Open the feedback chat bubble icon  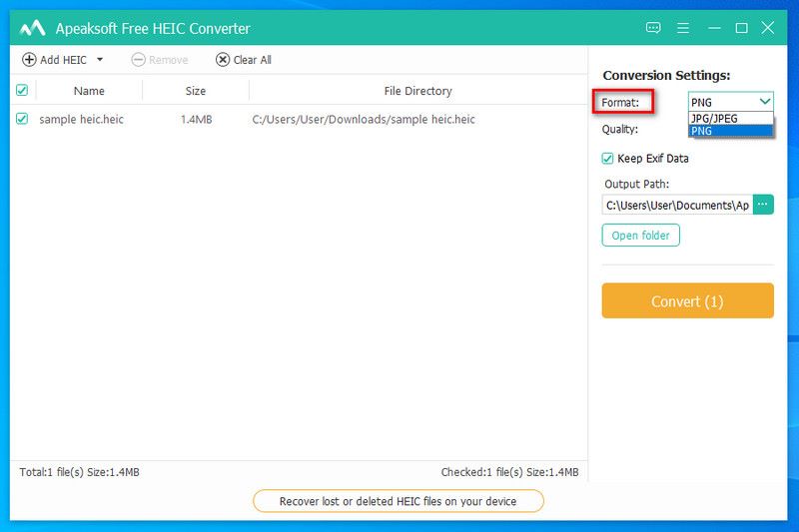pos(653,28)
